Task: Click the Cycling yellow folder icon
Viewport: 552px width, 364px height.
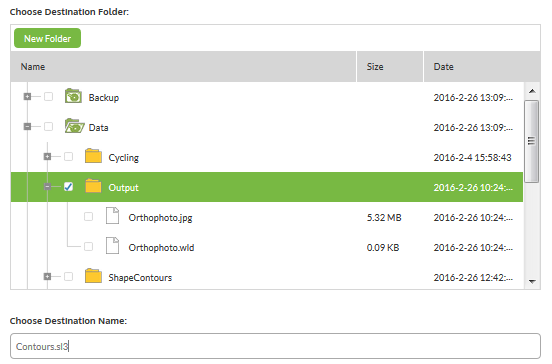Action: (93, 156)
